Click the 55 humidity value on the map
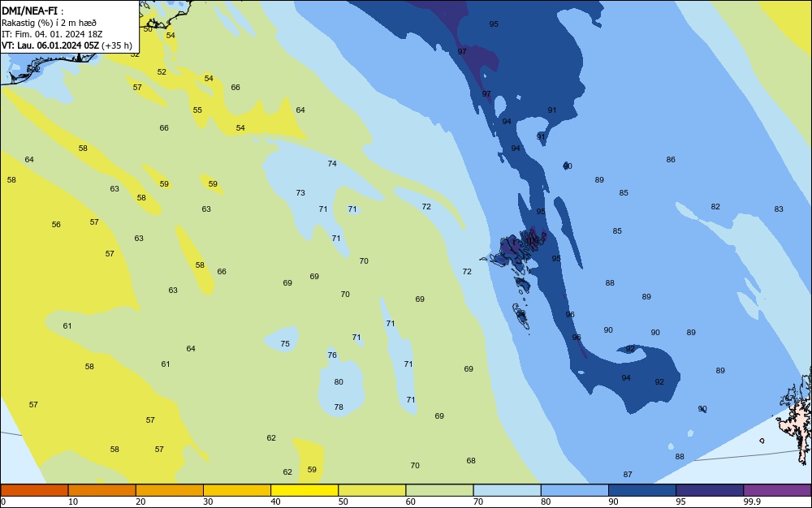 click(197, 110)
